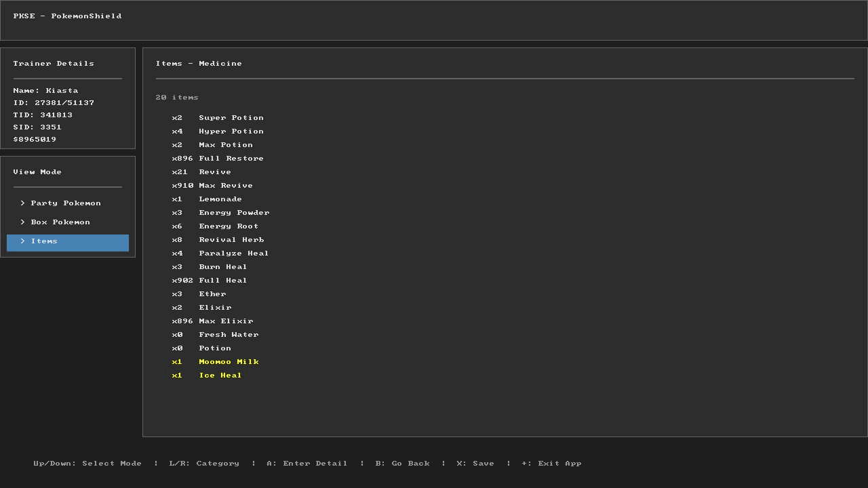Viewport: 868px width, 488px height.
Task: Click the Revive x21 row
Action: [201, 172]
